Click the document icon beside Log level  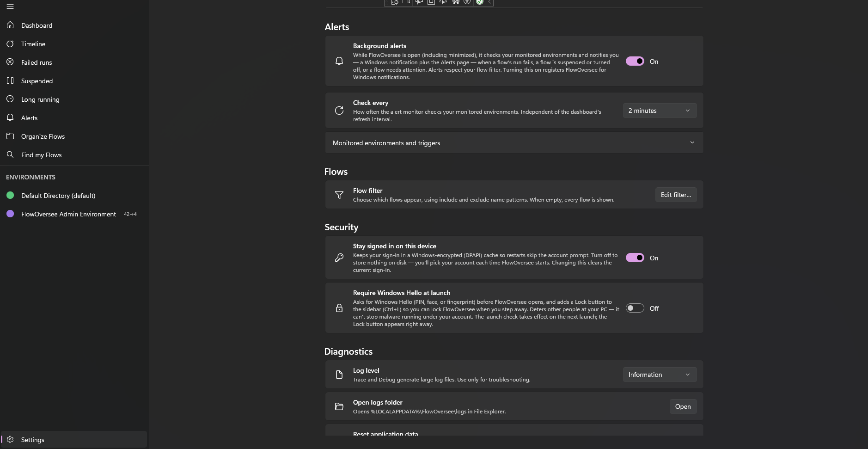[x=339, y=375]
